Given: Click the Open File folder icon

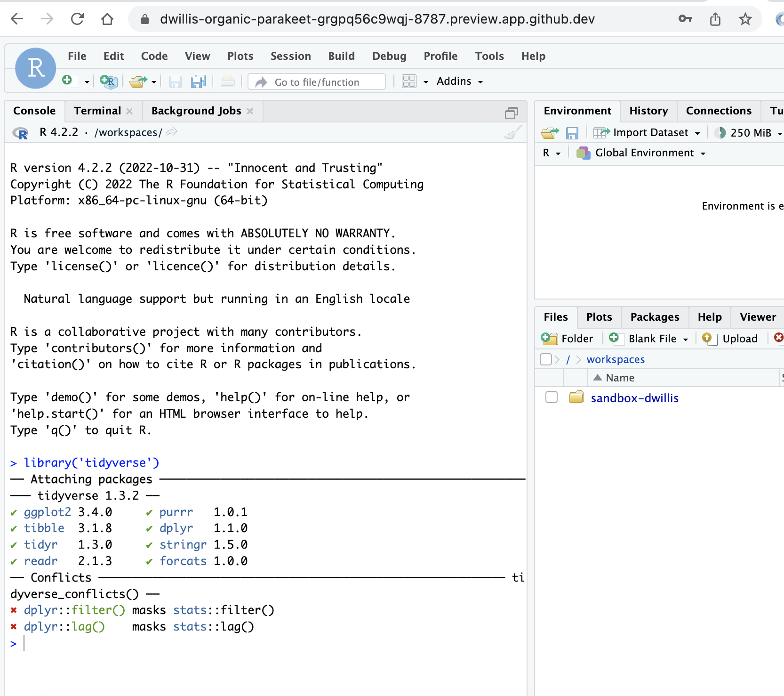Looking at the screenshot, I should click(x=138, y=81).
